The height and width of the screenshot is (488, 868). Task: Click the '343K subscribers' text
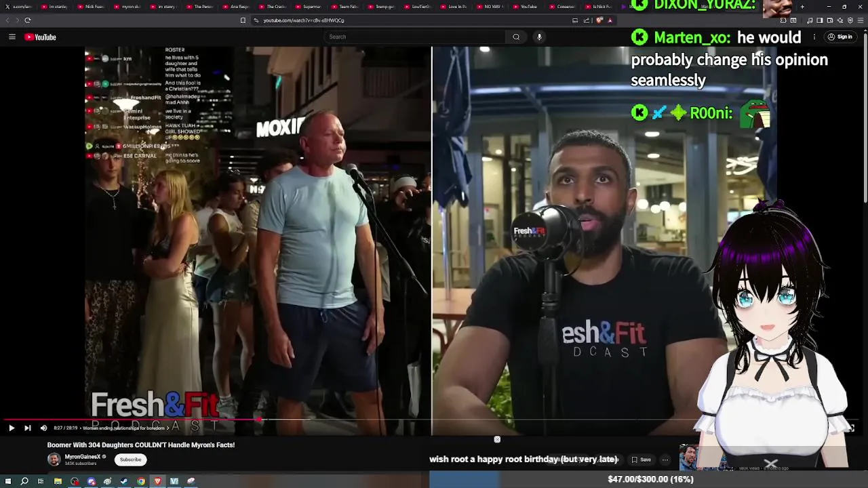click(x=80, y=464)
